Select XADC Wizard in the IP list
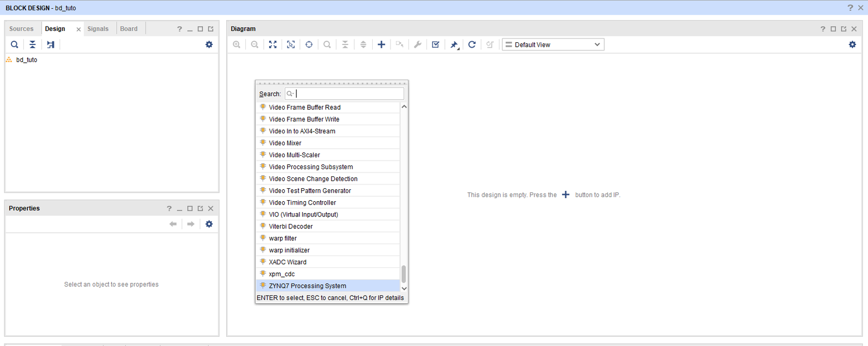 288,262
